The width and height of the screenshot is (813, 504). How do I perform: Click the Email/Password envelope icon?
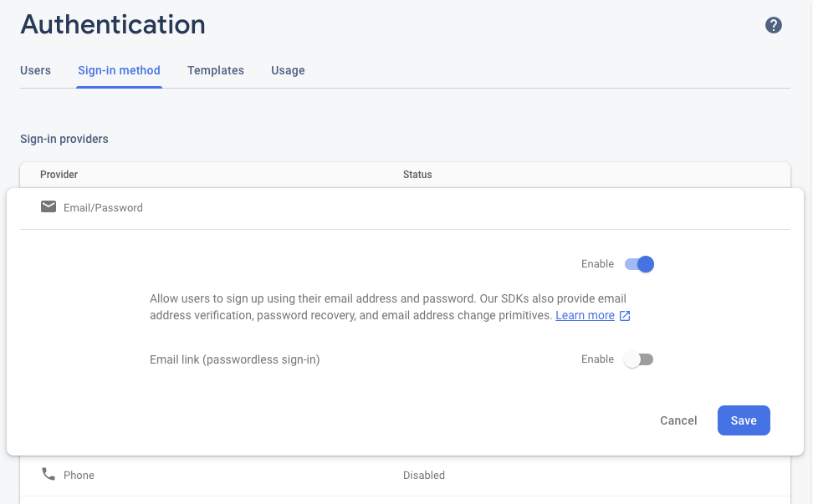coord(49,206)
